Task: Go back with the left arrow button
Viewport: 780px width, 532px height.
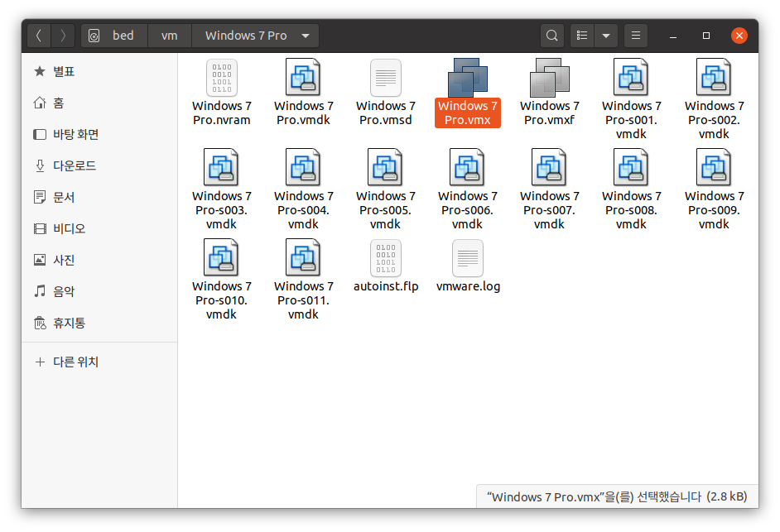Action: click(x=39, y=36)
